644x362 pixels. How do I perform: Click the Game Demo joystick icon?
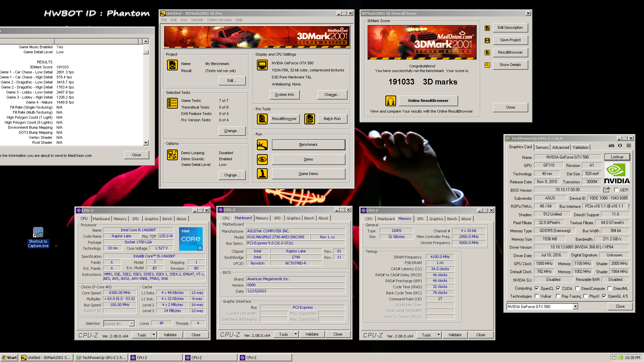pos(262,174)
